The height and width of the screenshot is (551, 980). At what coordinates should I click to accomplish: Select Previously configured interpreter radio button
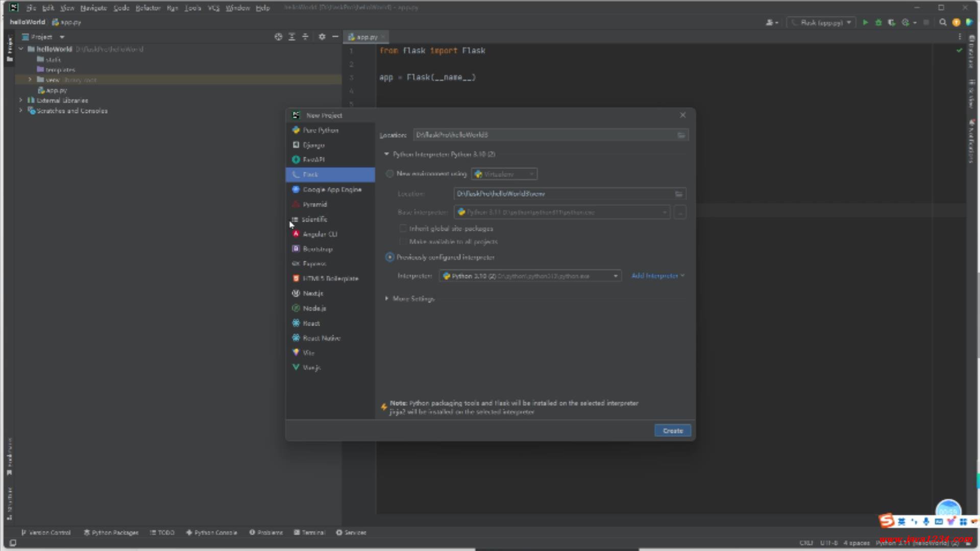tap(390, 257)
